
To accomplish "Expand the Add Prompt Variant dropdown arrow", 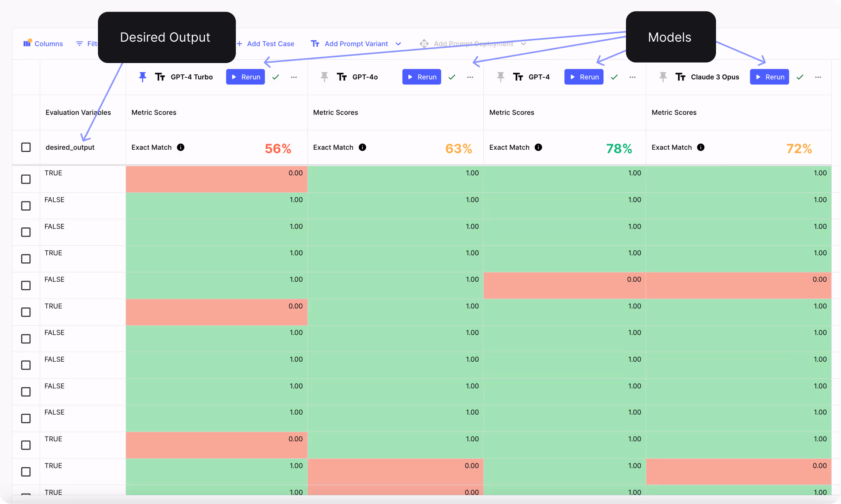I will click(x=398, y=44).
